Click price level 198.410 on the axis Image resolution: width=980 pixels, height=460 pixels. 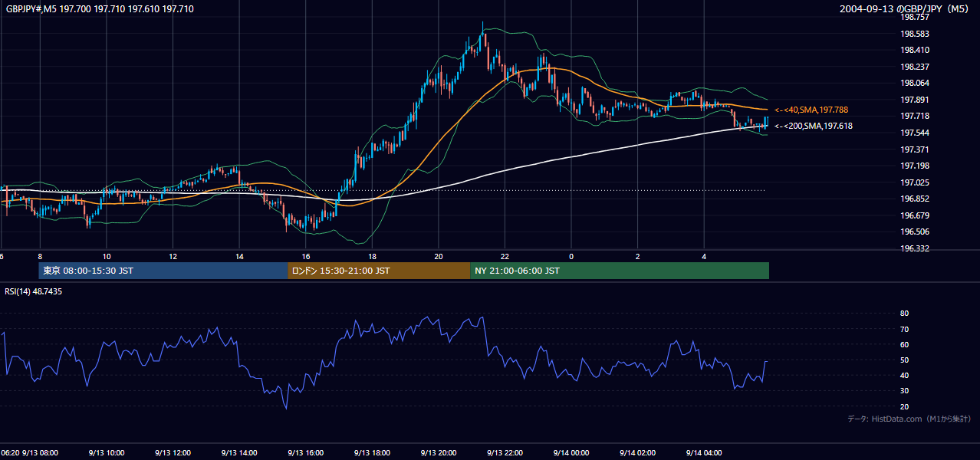point(915,50)
